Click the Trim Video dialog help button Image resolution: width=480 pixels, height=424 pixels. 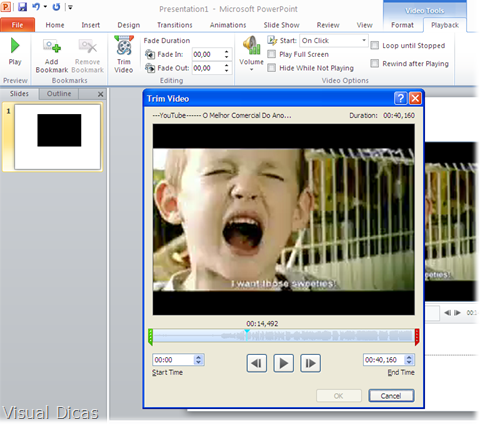400,98
